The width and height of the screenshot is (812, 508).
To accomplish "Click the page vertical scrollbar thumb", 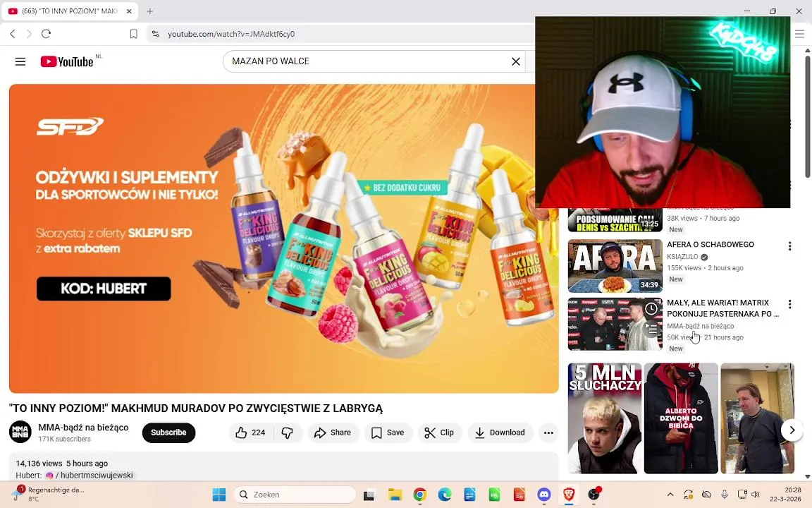I will (807, 116).
